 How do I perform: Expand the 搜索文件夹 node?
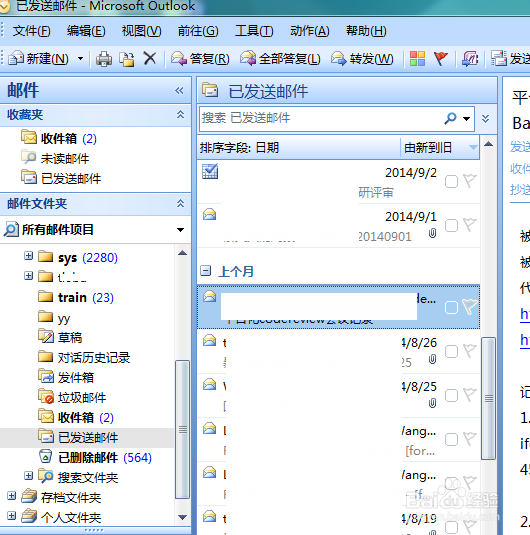click(x=29, y=476)
